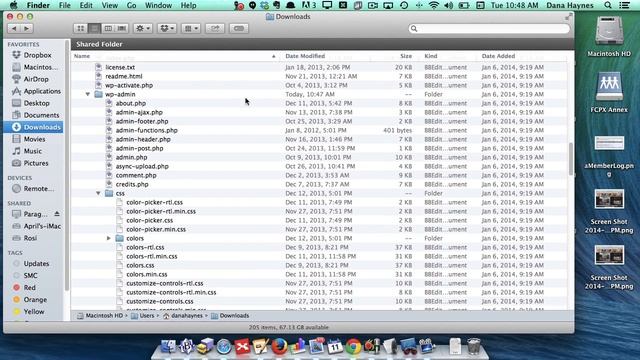Switch to column view in the toolbar
Viewport: 640px width, 360px height.
pos(108,29)
